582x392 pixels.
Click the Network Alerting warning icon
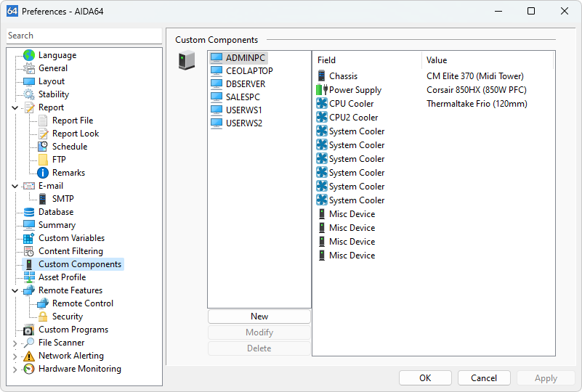[29, 356]
